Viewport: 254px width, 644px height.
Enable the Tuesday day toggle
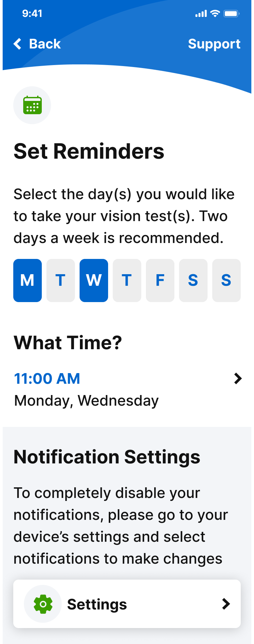[x=61, y=281]
